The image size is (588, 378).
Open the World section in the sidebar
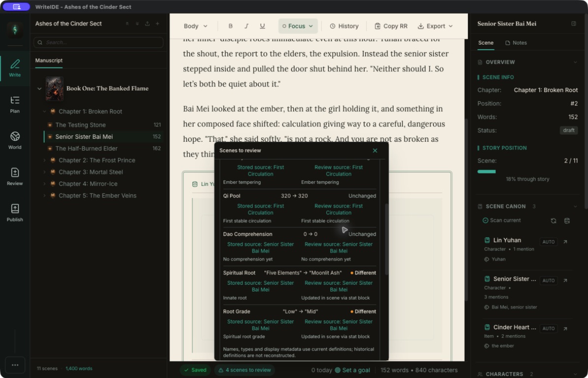15,141
